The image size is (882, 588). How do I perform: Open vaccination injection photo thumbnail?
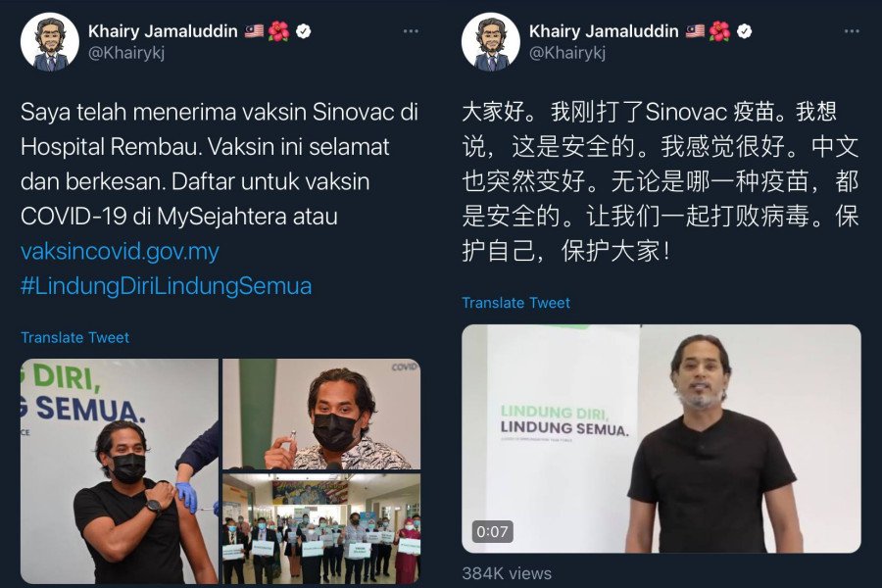[120, 471]
